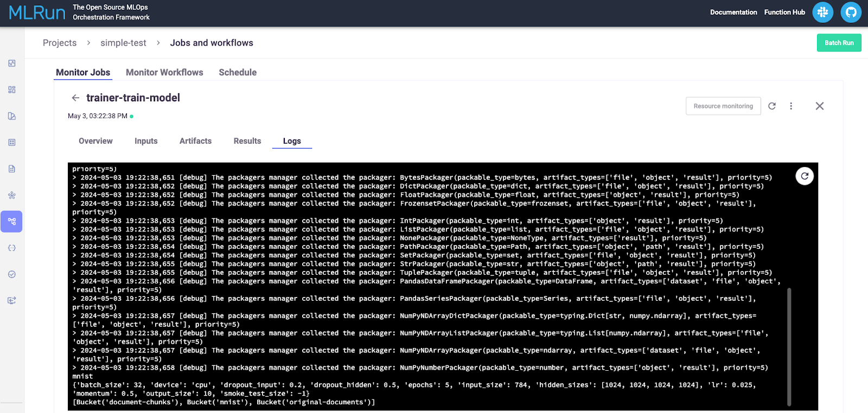Open the ML functions braces icon in the sidebar

[12, 248]
